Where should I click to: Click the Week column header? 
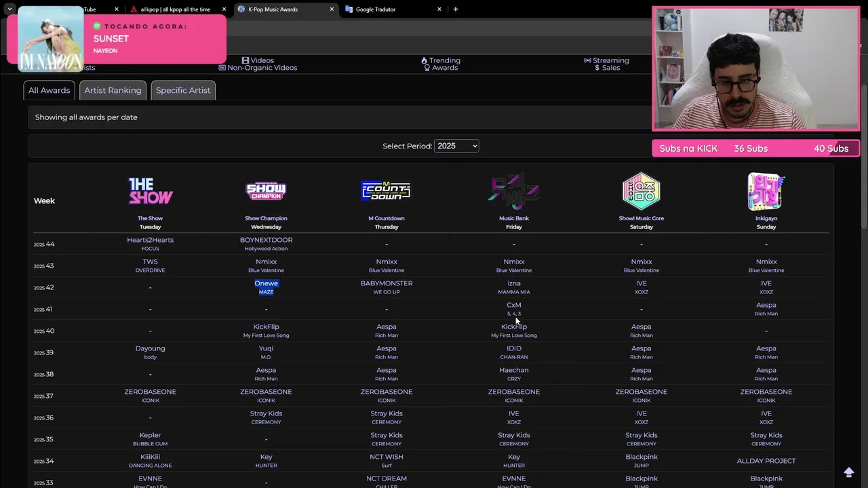click(x=44, y=201)
